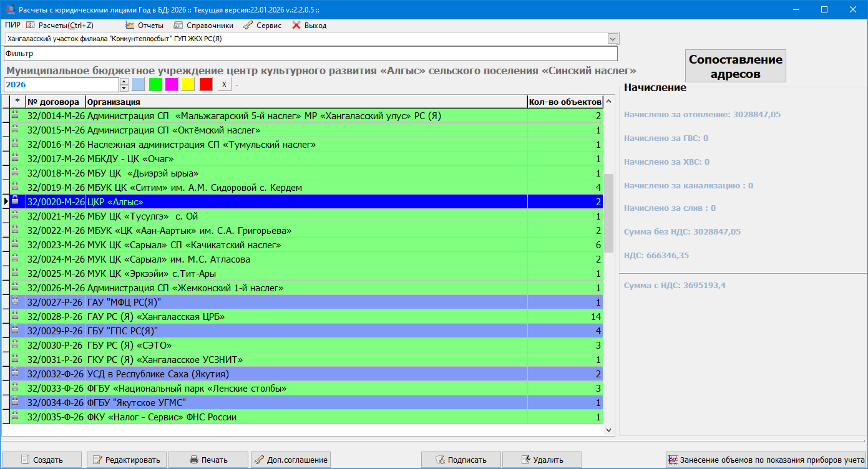The height and width of the screenshot is (469, 868).
Task: Click the Расчеты table icon in menu bar
Action: click(30, 26)
